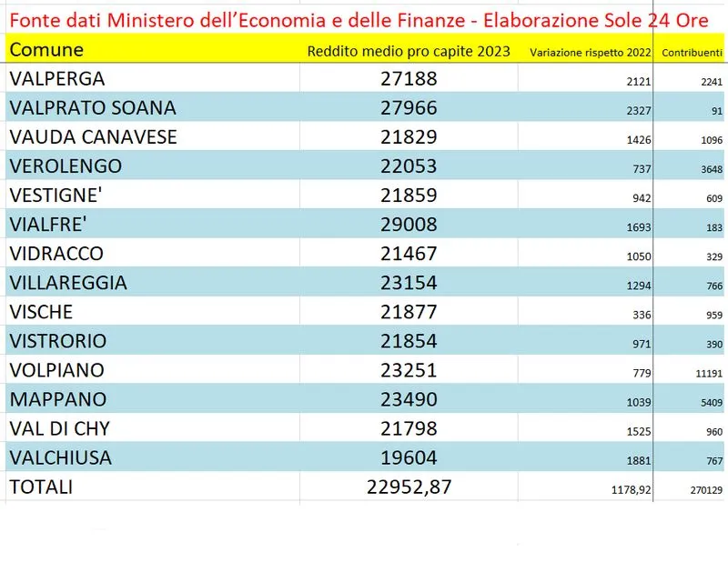Select the Reddito medio pro capite 2023 header
Image resolution: width=728 pixels, height=572 pixels.
coord(409,51)
